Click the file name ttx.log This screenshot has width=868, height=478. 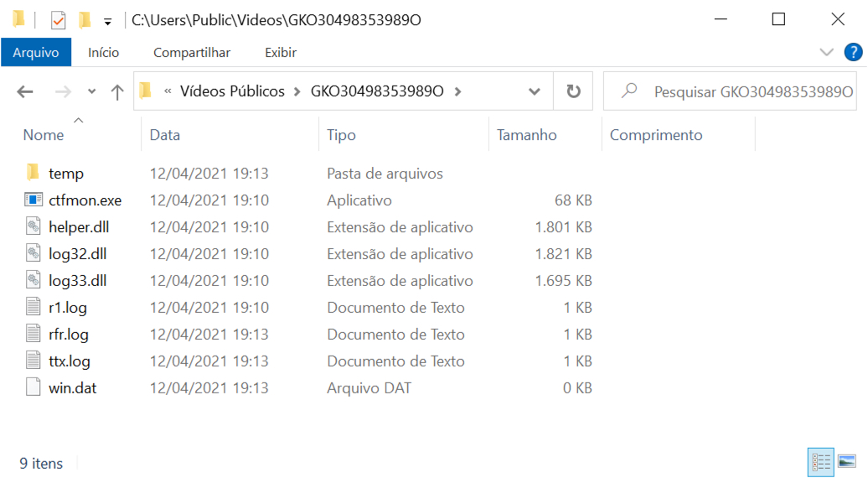(x=70, y=361)
